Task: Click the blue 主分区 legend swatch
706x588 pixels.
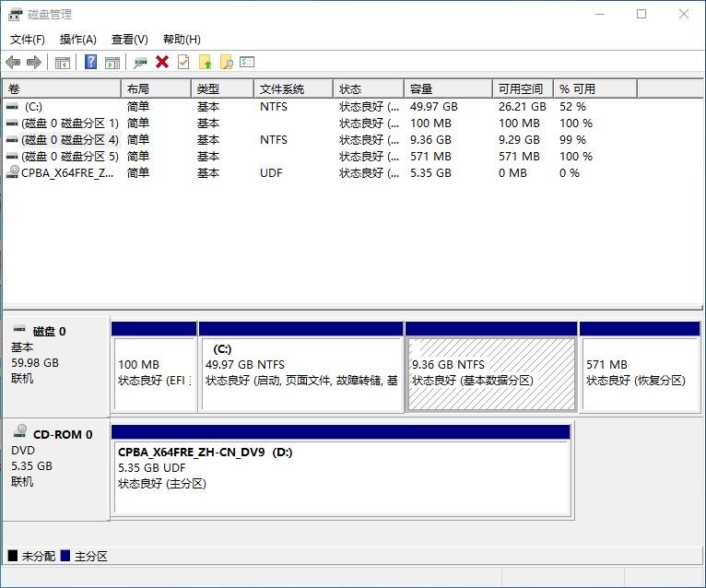Action: point(65,556)
